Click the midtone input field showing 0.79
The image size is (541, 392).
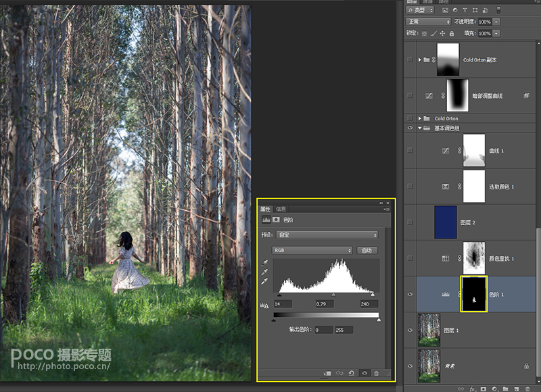click(x=325, y=303)
